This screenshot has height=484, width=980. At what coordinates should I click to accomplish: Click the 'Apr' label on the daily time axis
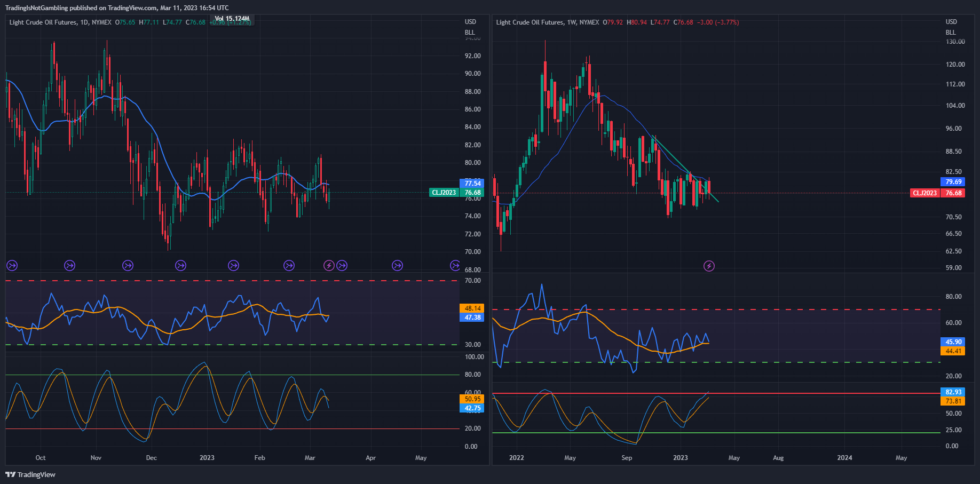(x=371, y=458)
